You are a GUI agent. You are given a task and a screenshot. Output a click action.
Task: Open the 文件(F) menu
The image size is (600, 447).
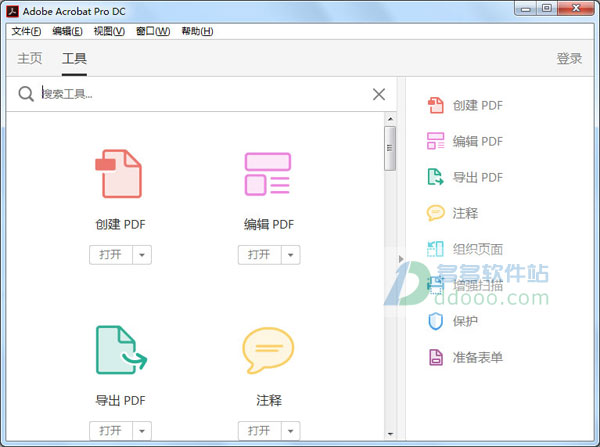tap(26, 31)
